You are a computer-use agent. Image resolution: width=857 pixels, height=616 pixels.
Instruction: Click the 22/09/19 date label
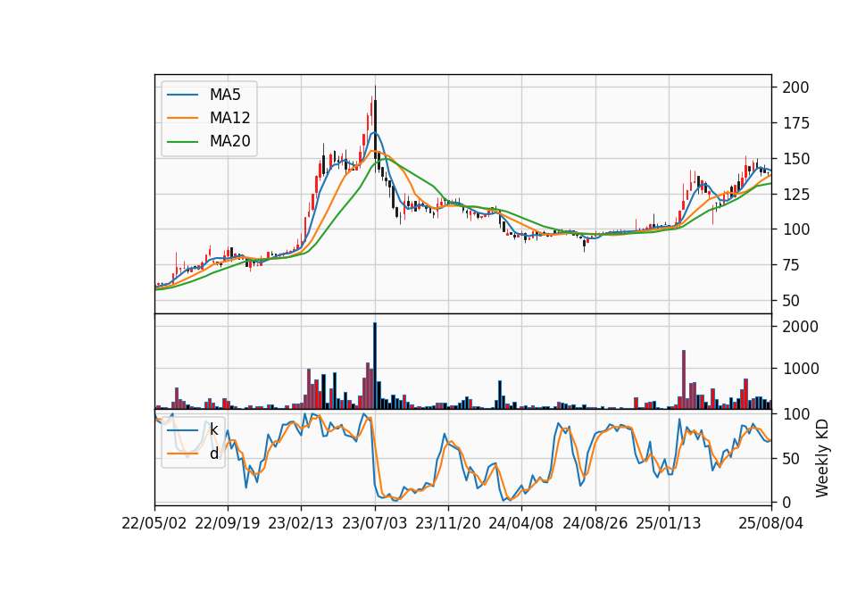tap(228, 523)
